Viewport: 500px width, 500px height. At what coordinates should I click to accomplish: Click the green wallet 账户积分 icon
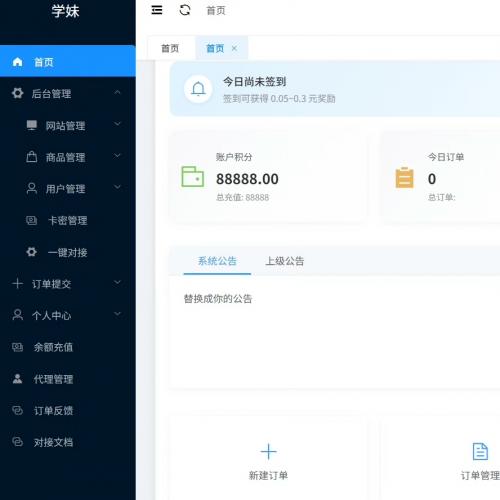coord(193,176)
